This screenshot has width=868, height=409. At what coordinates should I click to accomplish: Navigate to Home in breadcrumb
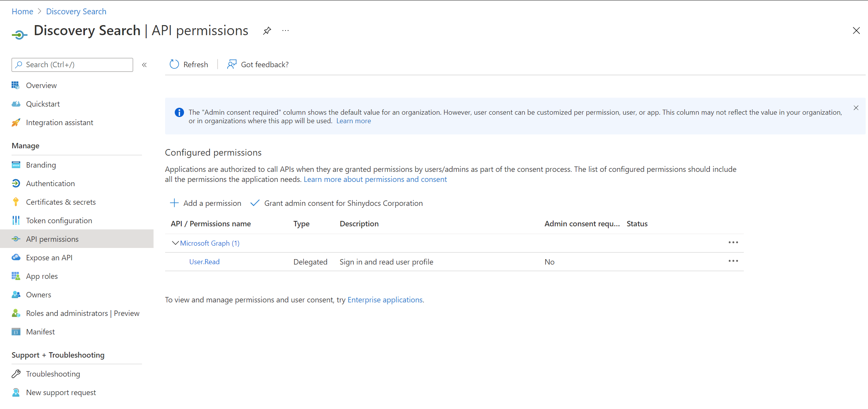22,12
